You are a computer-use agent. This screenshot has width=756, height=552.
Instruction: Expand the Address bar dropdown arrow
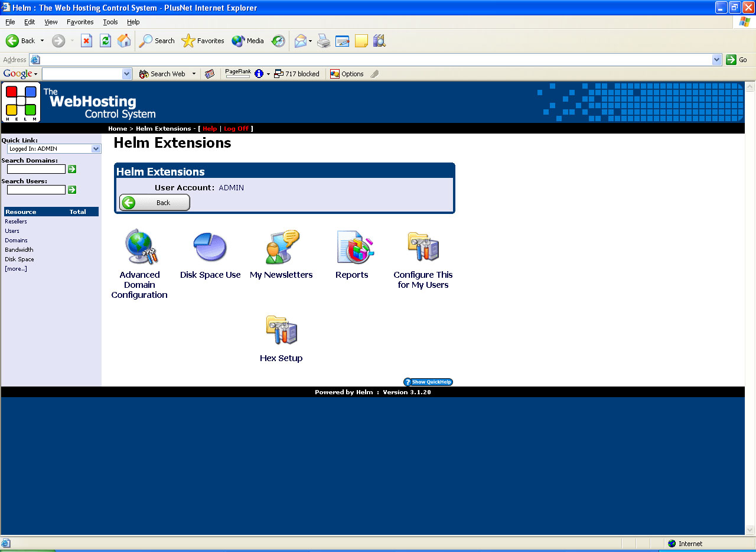click(x=717, y=60)
